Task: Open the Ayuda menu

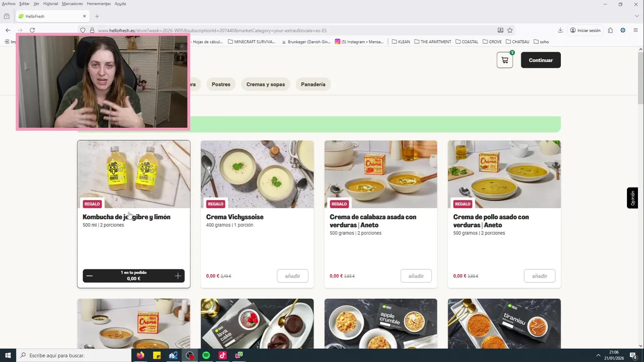Action: pos(120,4)
